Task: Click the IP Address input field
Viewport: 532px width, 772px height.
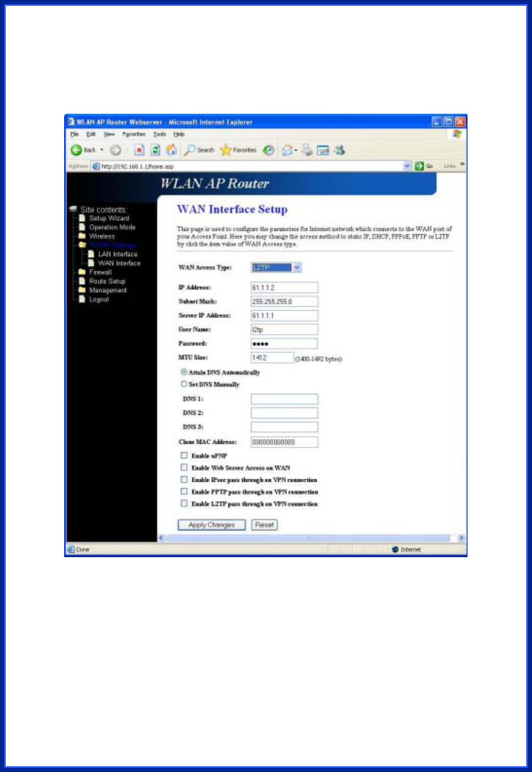Action: 284,288
